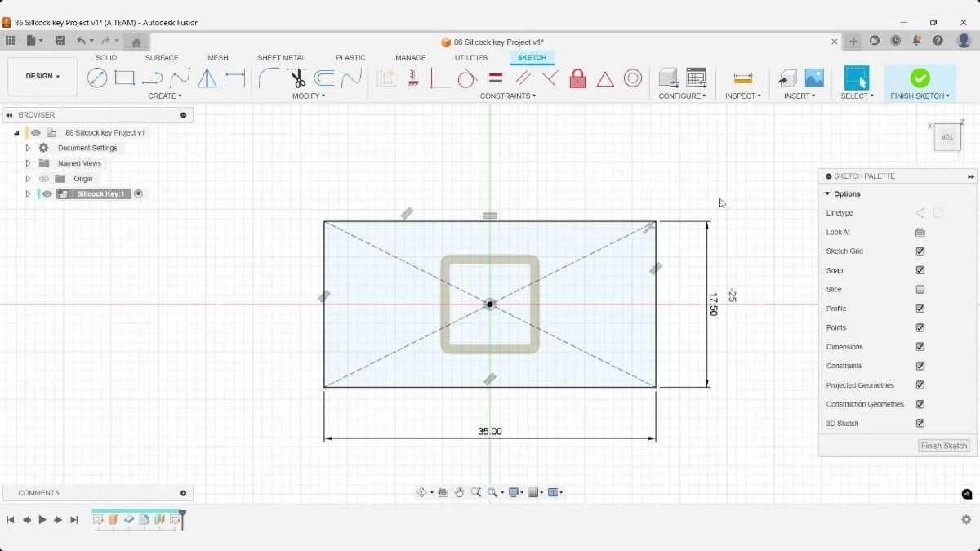Screen dimensions: 980x551
Task: Apply the Midpoint triangle constraint
Action: (605, 78)
